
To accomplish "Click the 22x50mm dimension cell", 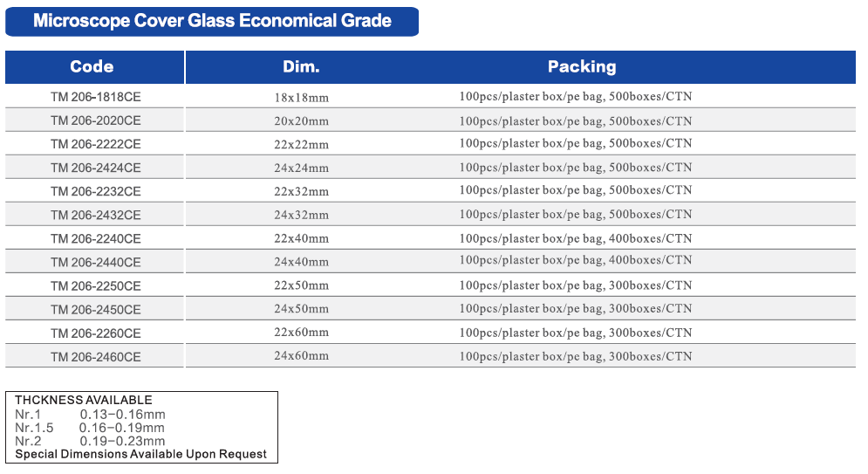I will 301,285.
